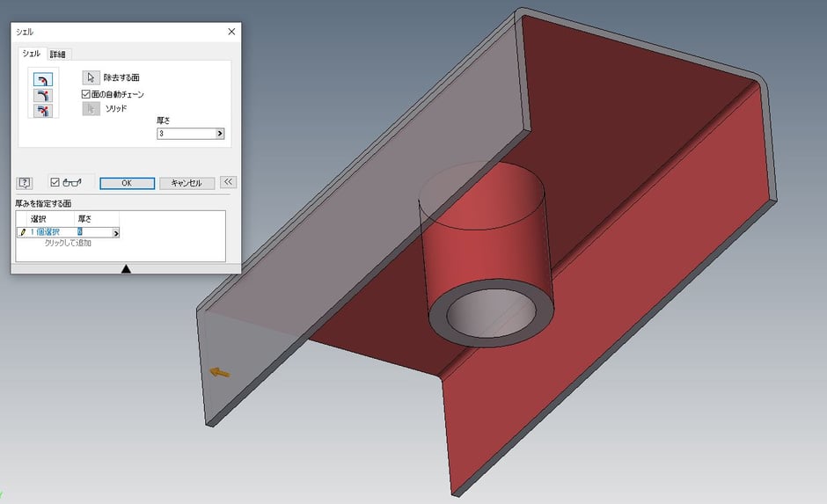Viewport: 827px width, 504px height.
Task: Click the 除去する面 face selection arrow
Action: (x=91, y=77)
